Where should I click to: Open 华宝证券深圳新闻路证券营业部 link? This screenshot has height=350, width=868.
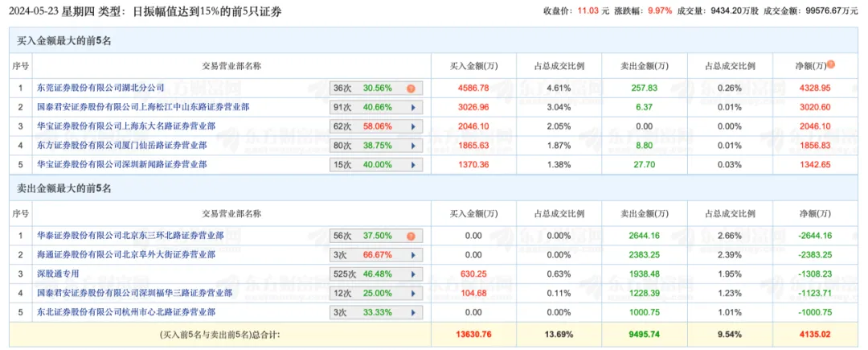[x=122, y=165]
